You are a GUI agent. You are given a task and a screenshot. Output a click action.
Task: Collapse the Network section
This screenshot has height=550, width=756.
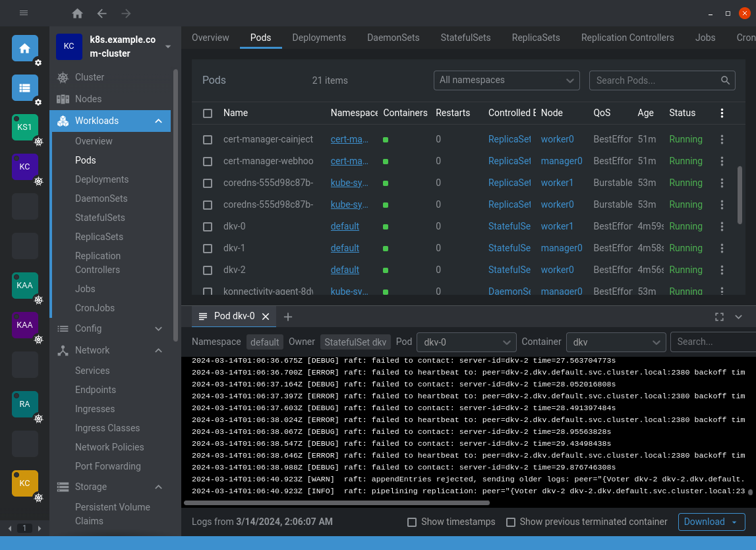click(x=158, y=350)
